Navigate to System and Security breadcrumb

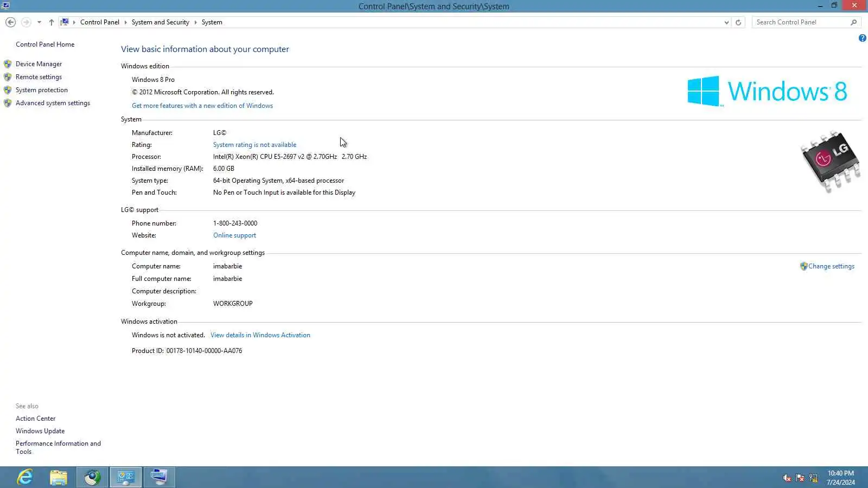coord(160,22)
